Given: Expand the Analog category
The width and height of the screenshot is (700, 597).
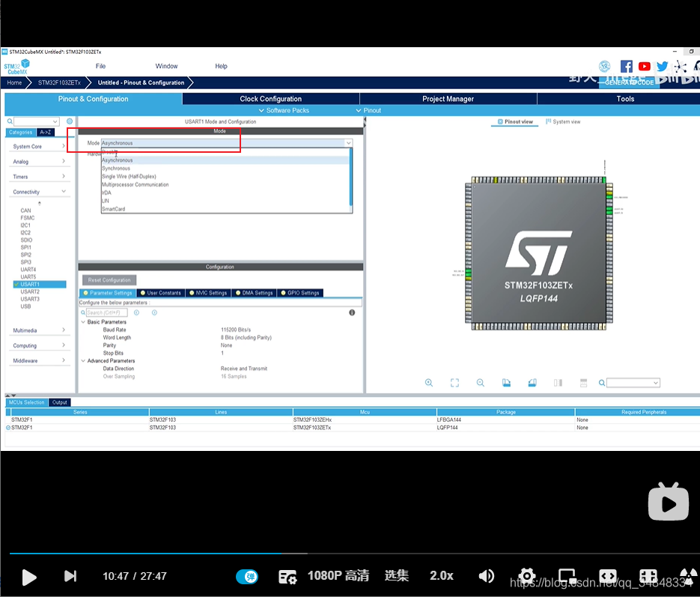Looking at the screenshot, I should (x=39, y=162).
